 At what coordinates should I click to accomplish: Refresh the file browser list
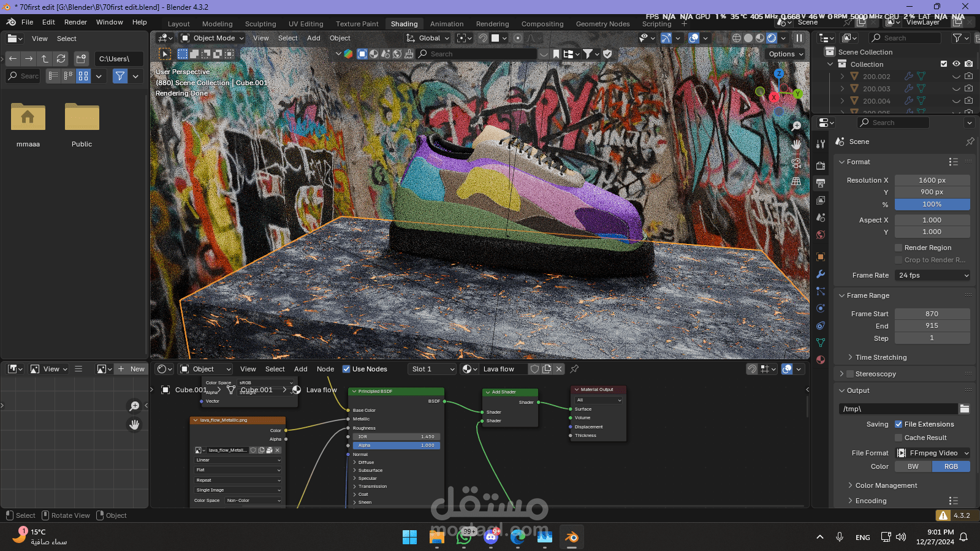[61, 59]
